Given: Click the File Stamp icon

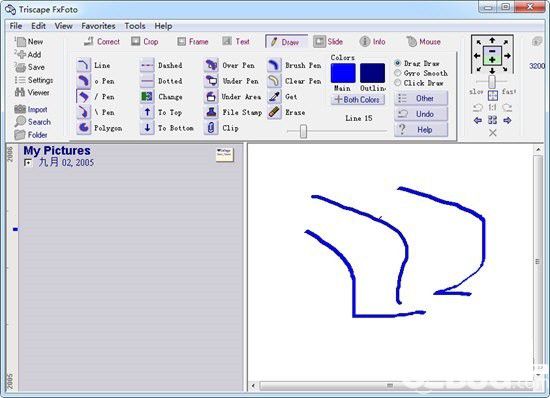Looking at the screenshot, I should [211, 112].
